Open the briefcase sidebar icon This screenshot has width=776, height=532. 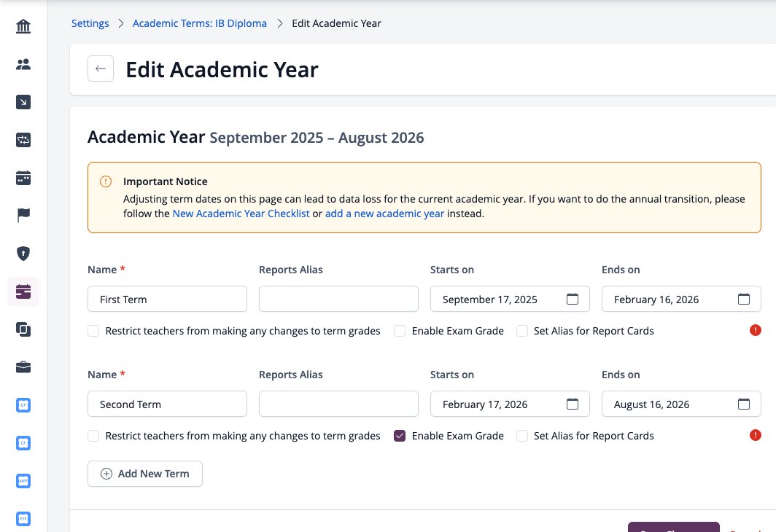23,367
